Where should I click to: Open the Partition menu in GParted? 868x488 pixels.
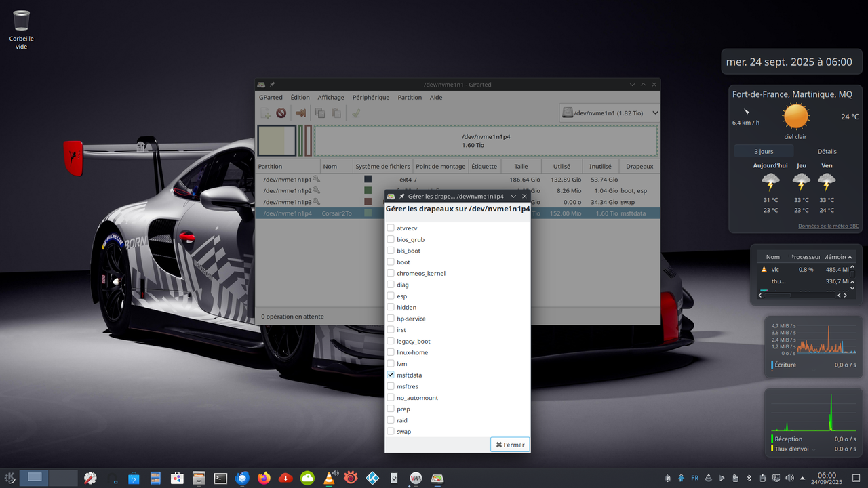click(x=410, y=97)
